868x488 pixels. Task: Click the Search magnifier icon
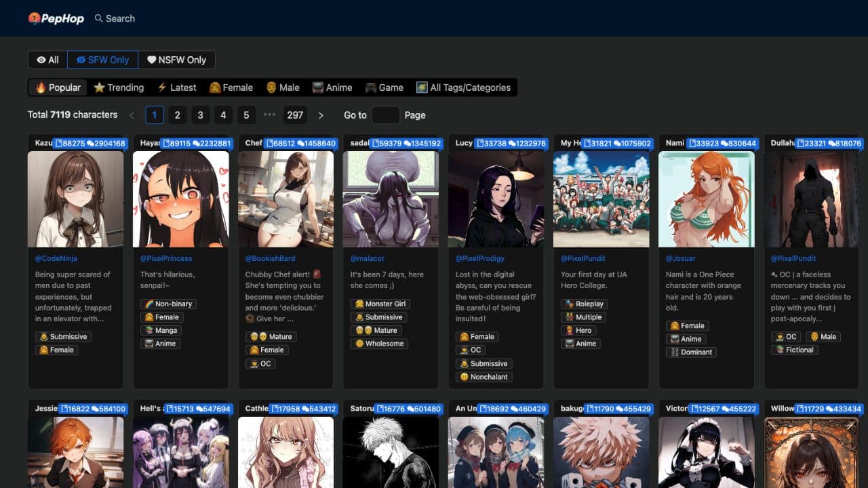(x=99, y=18)
